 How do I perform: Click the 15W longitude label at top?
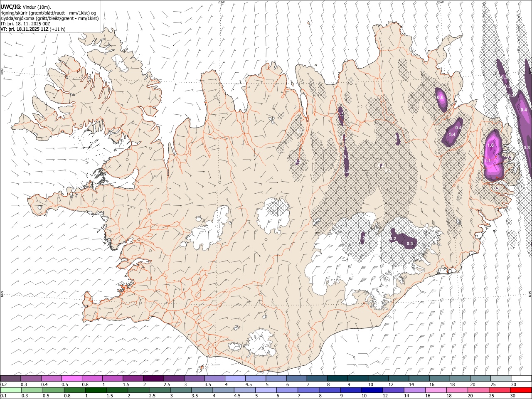point(440,2)
